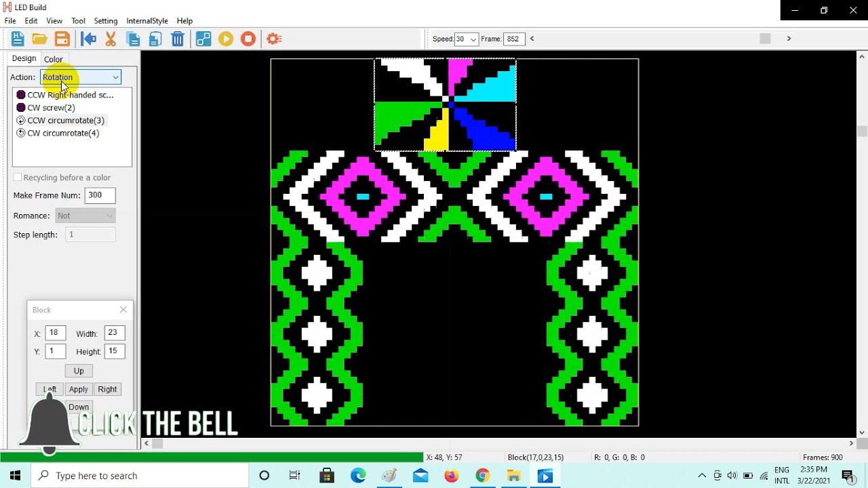Click the Block Width field
Viewport: 868px width, 488px height.
coord(115,333)
